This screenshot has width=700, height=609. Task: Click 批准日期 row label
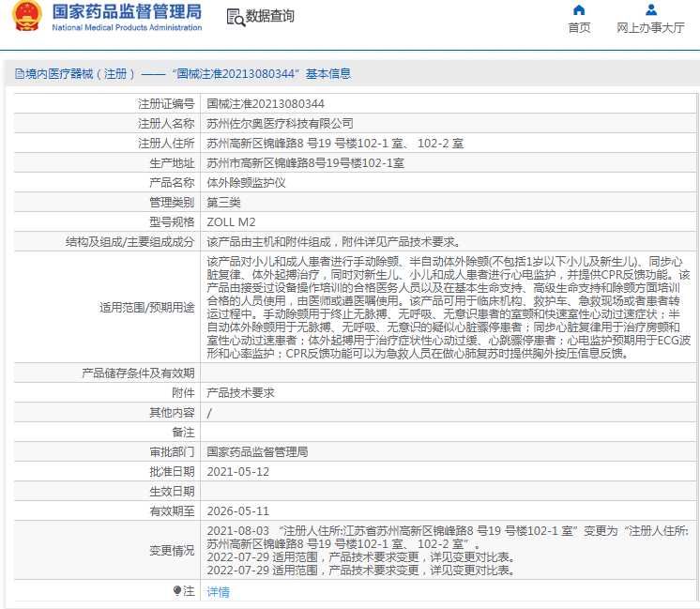[x=172, y=471]
